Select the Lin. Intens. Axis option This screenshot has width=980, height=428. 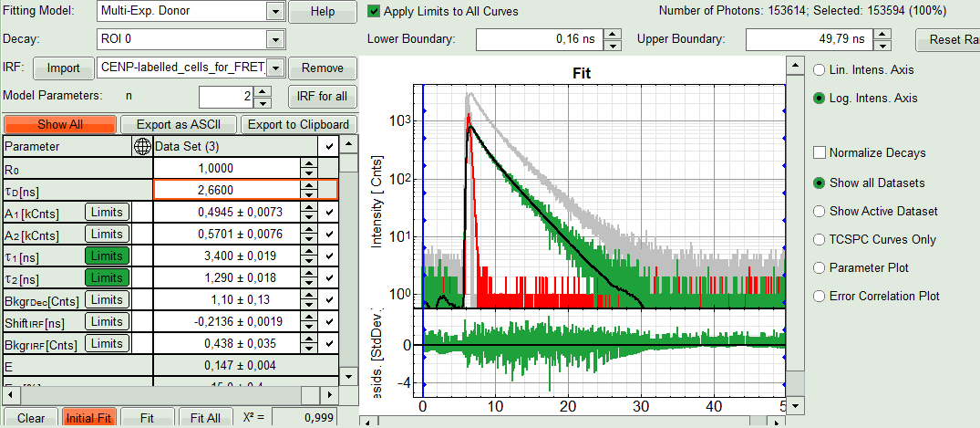point(820,69)
